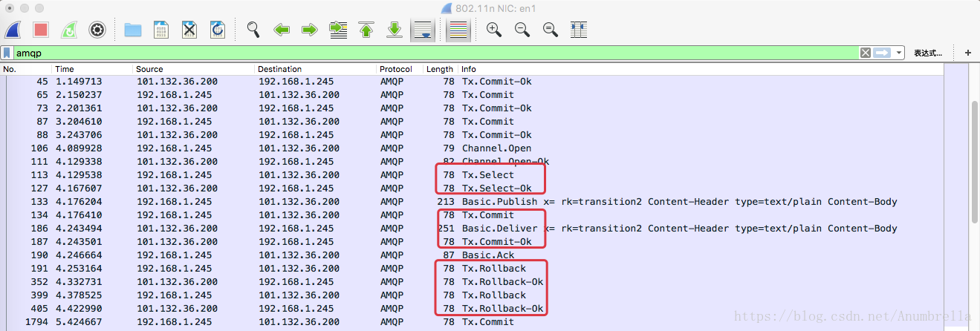
Task: Go forward to the next packet
Action: click(309, 30)
